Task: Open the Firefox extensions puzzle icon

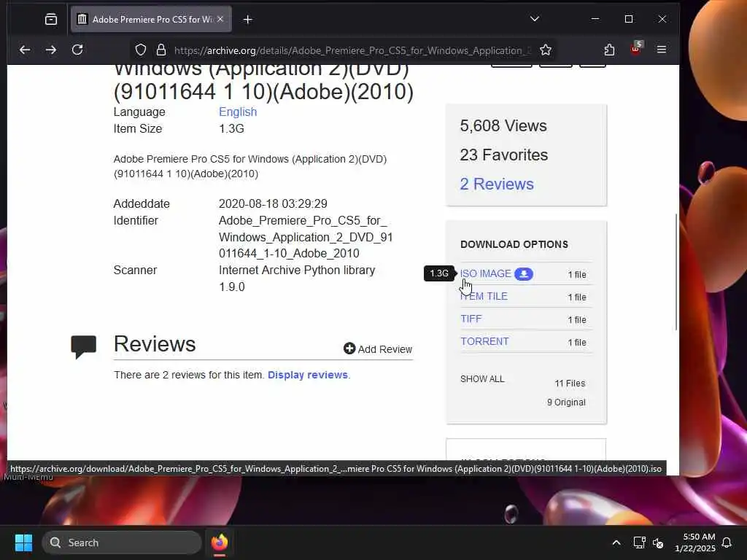Action: [x=609, y=50]
